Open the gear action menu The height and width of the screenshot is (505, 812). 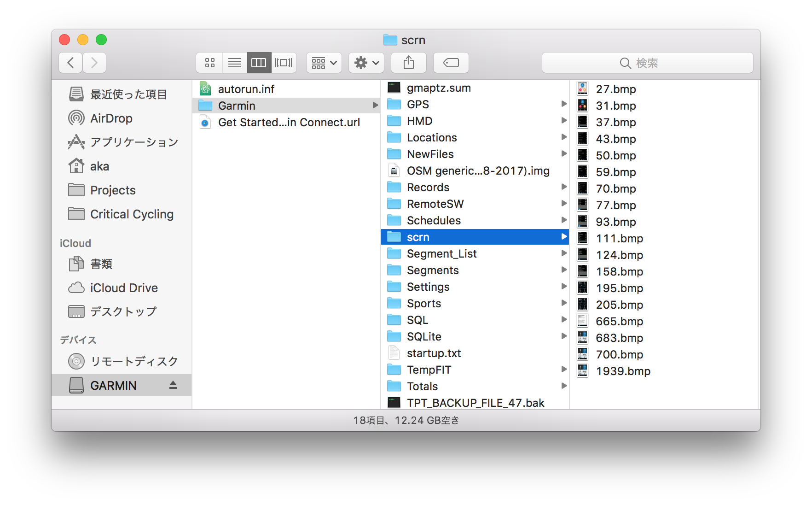[366, 63]
